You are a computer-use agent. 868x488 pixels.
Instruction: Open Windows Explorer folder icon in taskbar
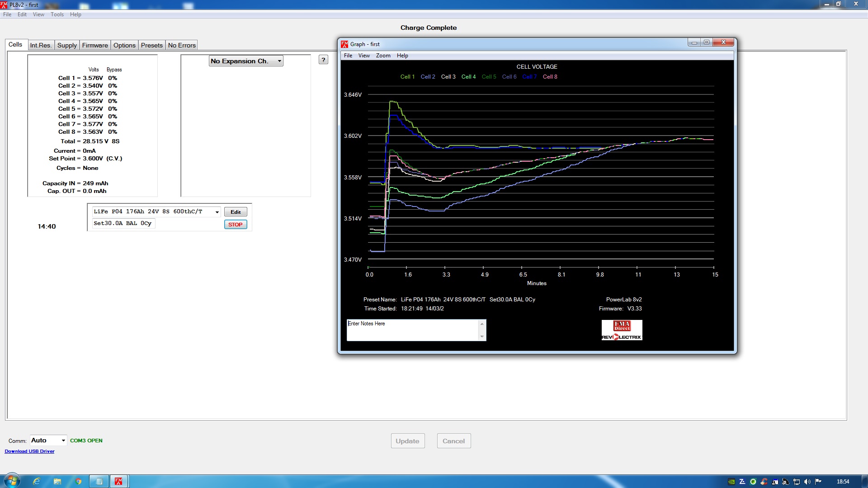pyautogui.click(x=57, y=481)
